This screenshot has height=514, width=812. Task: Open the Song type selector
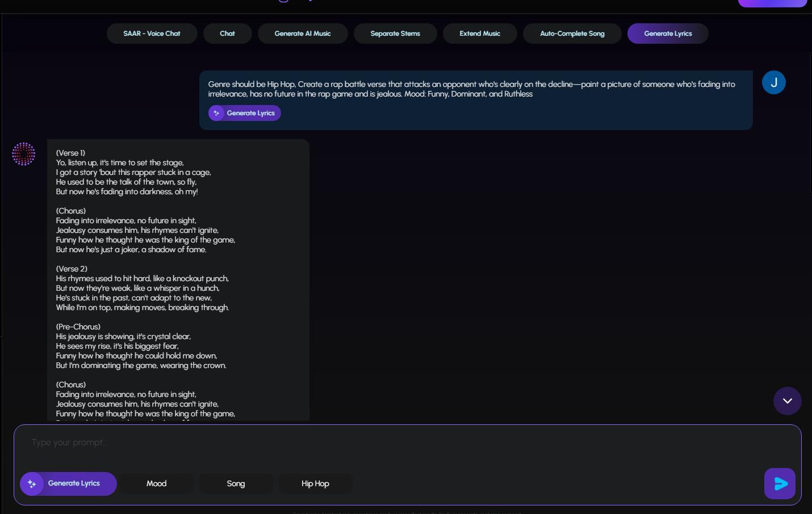tap(236, 484)
